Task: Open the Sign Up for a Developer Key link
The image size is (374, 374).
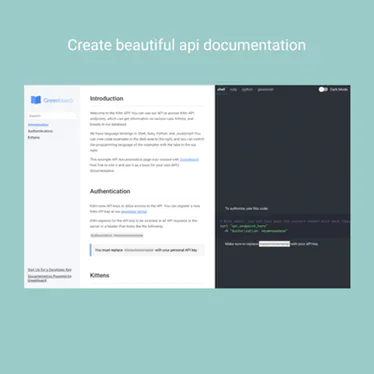Action: 50,270
